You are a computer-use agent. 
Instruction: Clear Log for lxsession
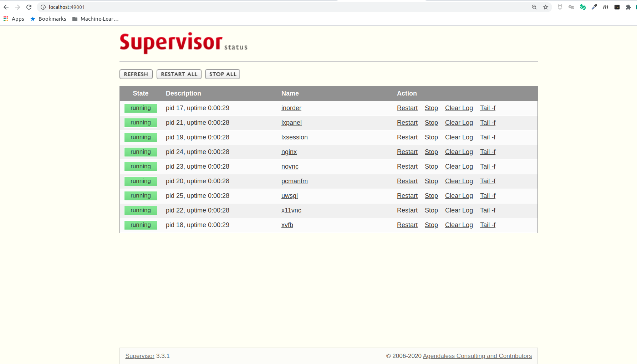(459, 137)
